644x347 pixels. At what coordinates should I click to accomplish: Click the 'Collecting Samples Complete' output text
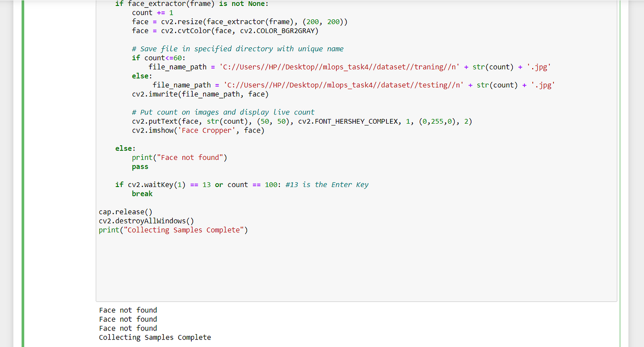155,337
